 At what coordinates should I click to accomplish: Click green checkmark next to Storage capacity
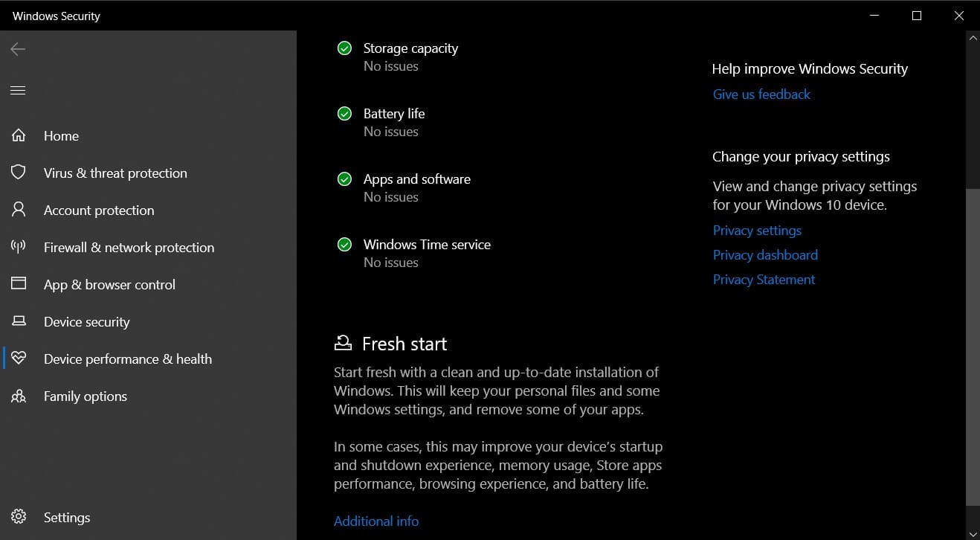coord(344,48)
